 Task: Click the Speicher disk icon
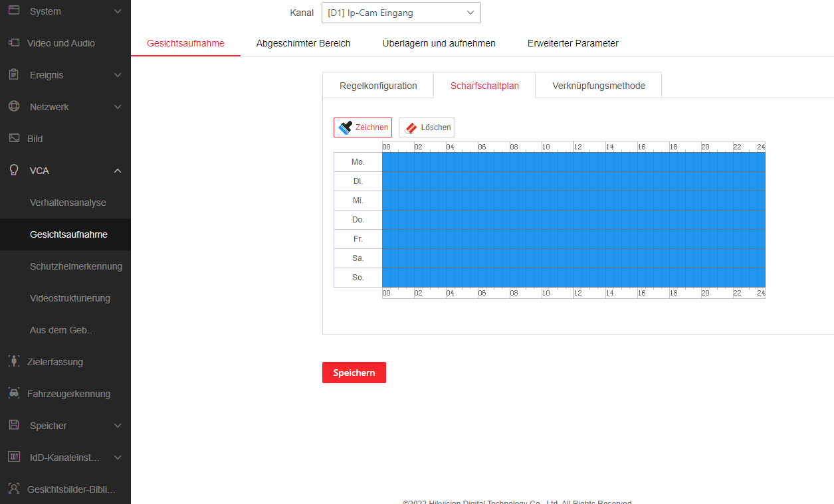pos(14,426)
